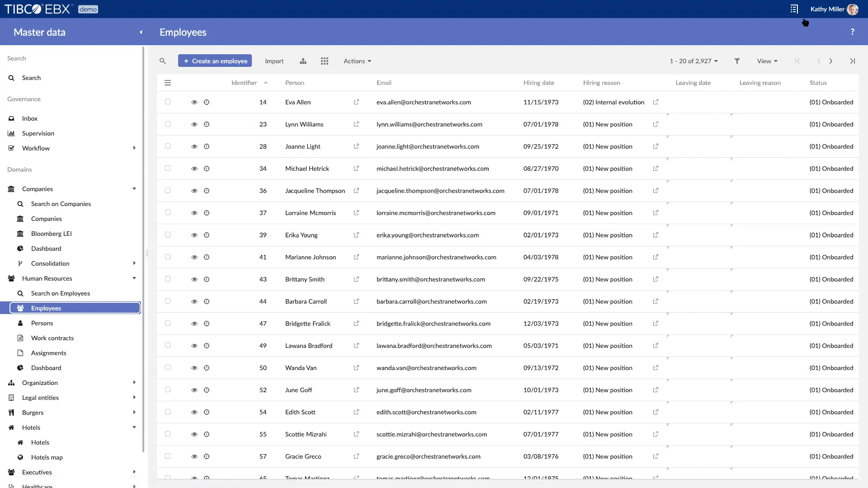The height and width of the screenshot is (488, 868).
Task: Open the top bar task list icon
Action: [794, 9]
